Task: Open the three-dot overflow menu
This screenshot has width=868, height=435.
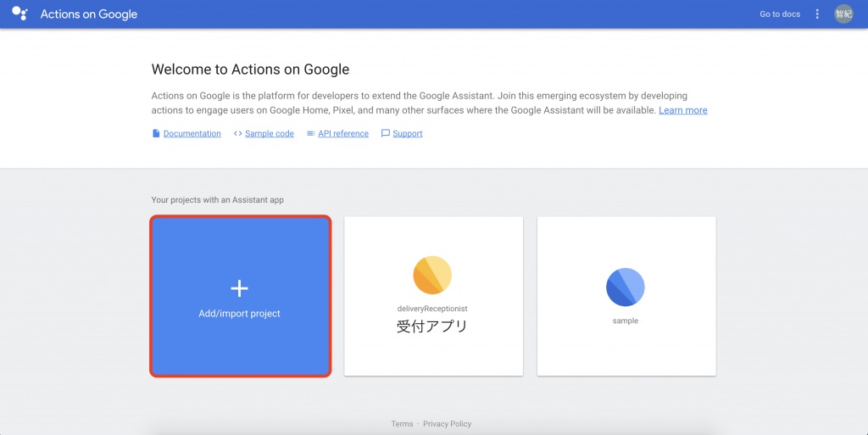Action: point(817,14)
